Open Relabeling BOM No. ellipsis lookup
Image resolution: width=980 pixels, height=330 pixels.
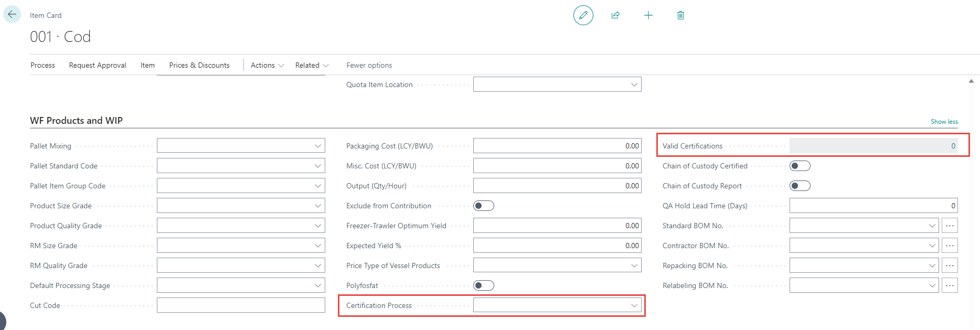(950, 285)
